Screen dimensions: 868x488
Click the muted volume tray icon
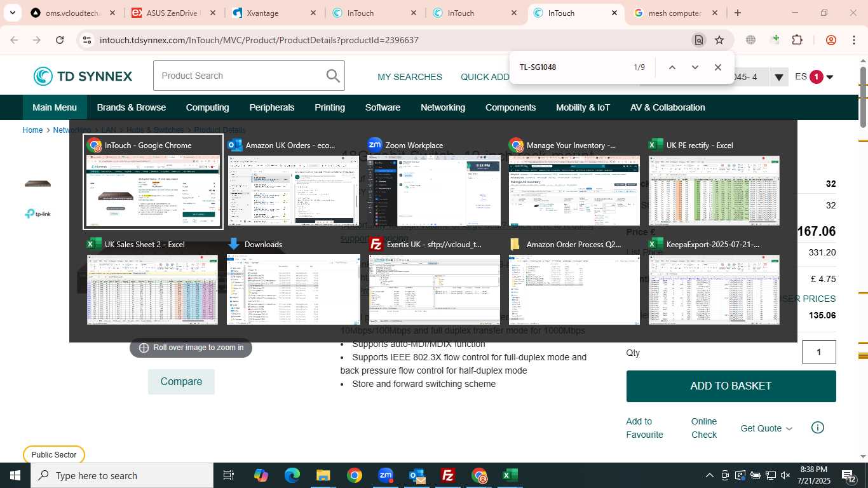(785, 475)
